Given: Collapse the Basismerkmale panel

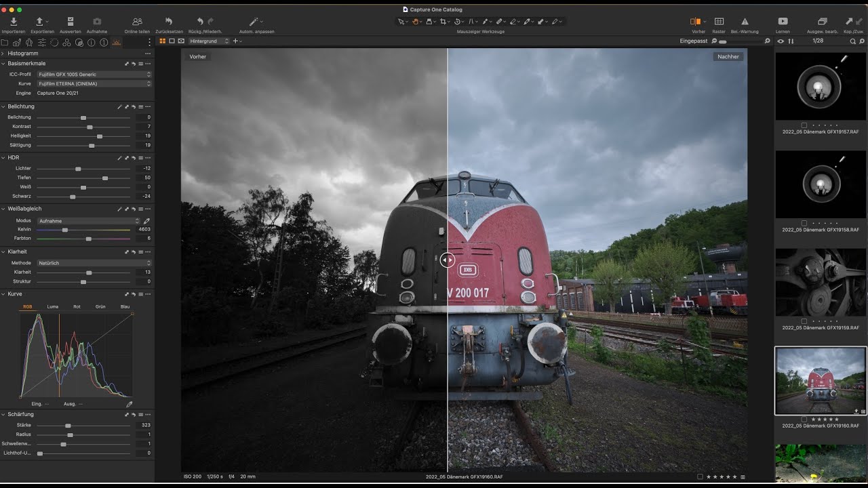Looking at the screenshot, I should click(x=3, y=63).
